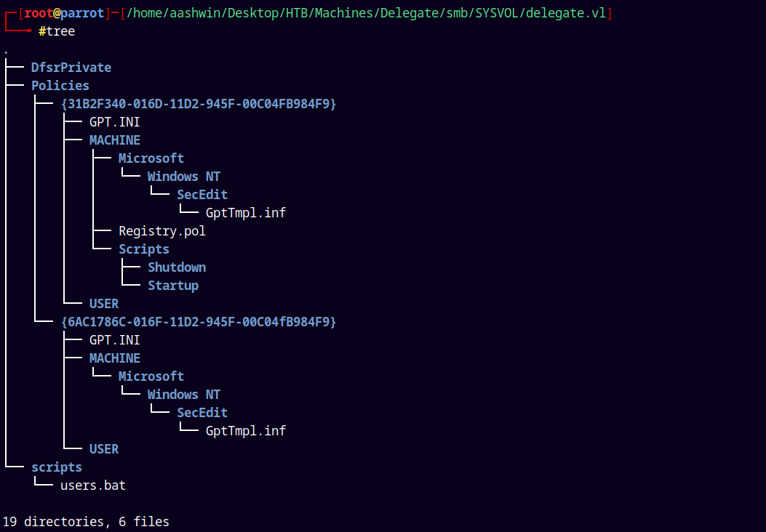Click the root username in the prompt

coord(39,13)
